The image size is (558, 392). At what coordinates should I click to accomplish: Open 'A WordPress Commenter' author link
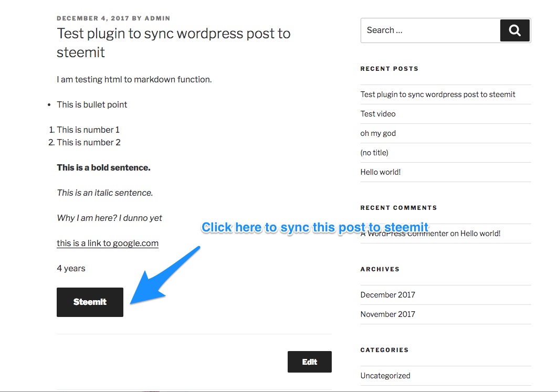[x=404, y=234]
